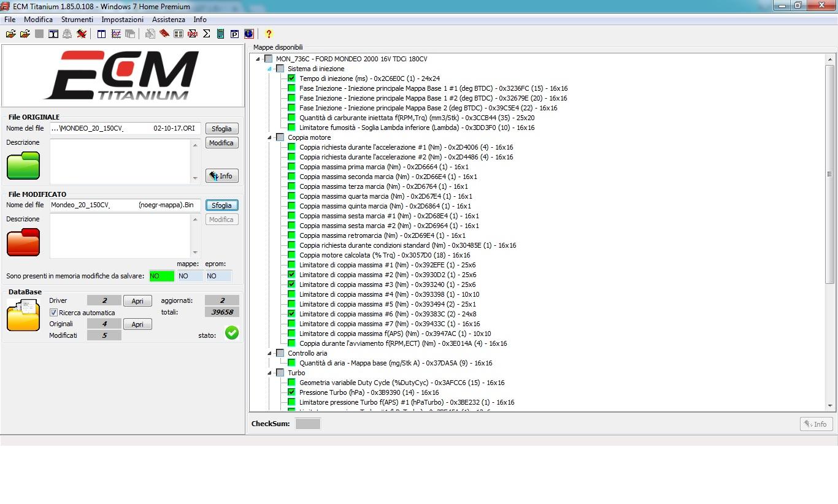Click the globe toolbar icon
This screenshot has width=838, height=504.
[248, 34]
